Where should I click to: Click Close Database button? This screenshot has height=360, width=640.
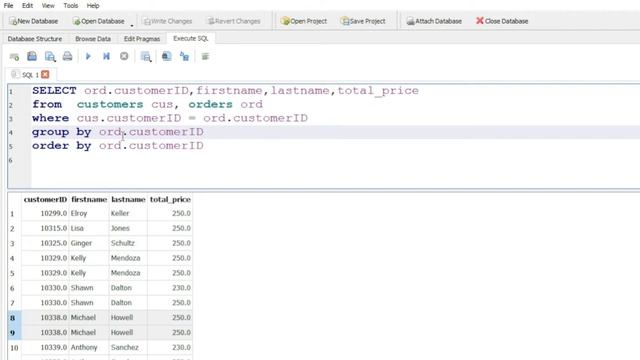coord(502,21)
